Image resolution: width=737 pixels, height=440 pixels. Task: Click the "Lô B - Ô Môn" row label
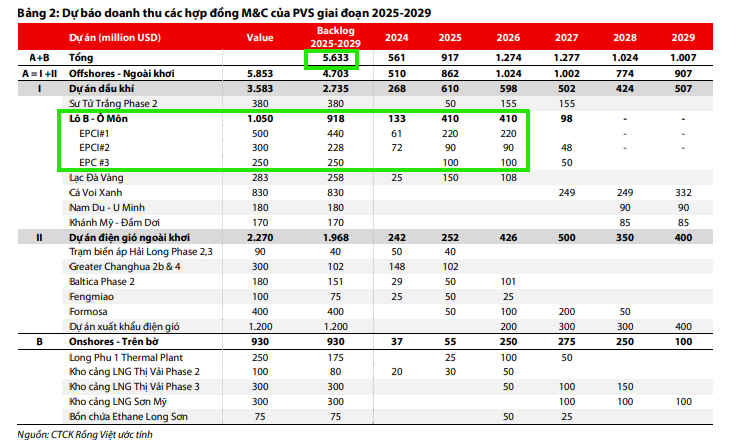[x=99, y=119]
